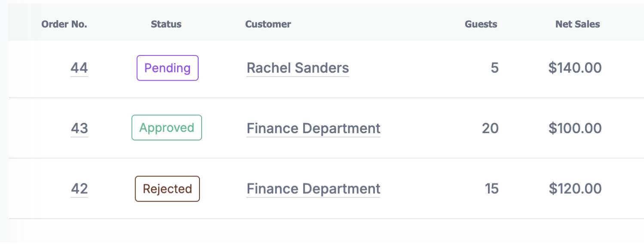
Task: Open order number 42 link
Action: [x=79, y=189]
